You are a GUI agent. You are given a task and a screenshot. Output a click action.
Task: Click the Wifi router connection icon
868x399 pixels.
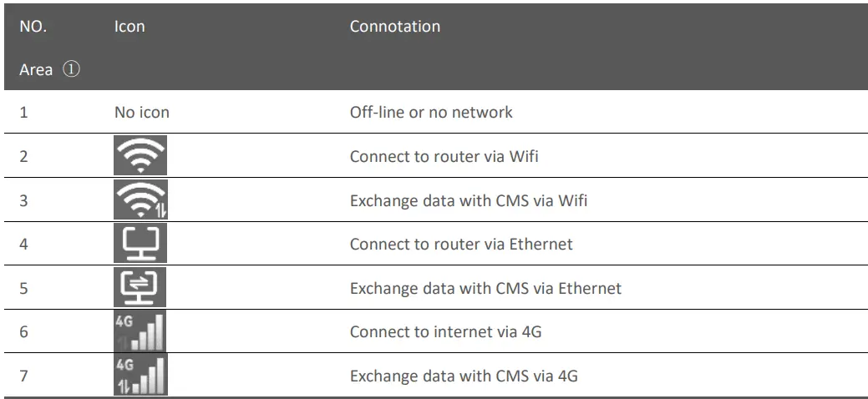[140, 156]
